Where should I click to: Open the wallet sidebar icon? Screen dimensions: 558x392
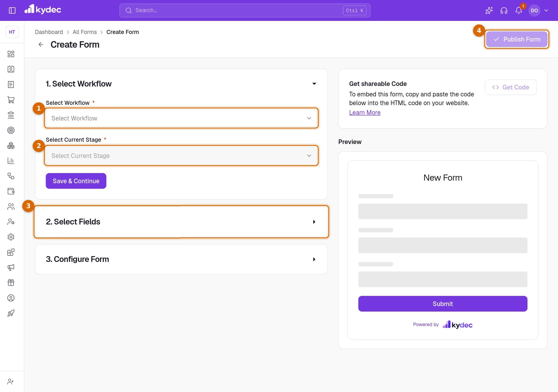pos(11,191)
